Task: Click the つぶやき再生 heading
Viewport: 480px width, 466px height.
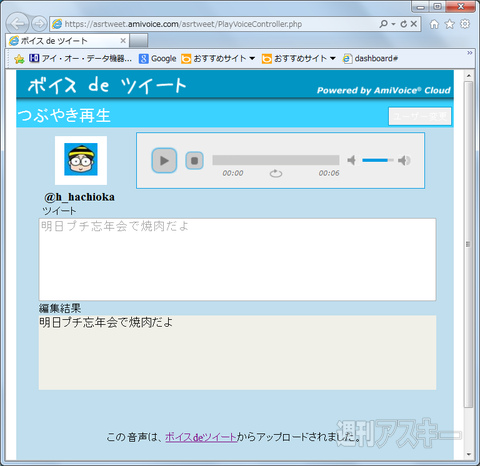Action: point(64,116)
